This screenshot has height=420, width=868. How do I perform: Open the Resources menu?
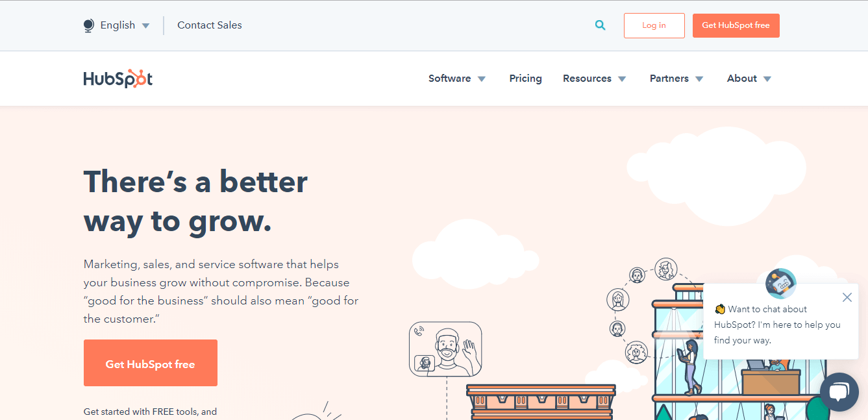[587, 79]
